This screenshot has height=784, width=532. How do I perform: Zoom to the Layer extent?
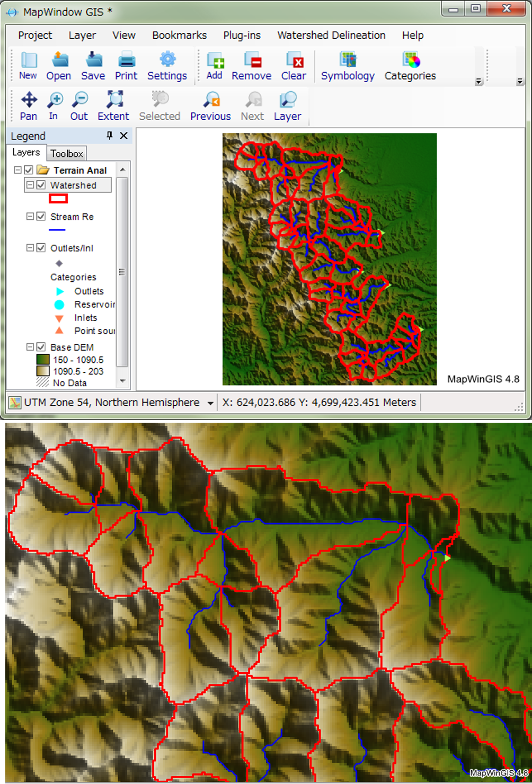tap(288, 100)
